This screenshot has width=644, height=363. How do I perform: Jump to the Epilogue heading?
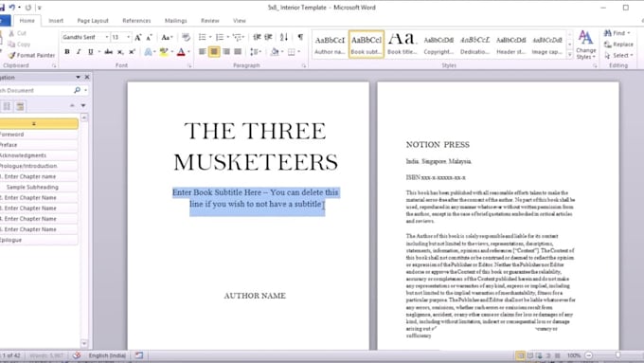point(39,240)
